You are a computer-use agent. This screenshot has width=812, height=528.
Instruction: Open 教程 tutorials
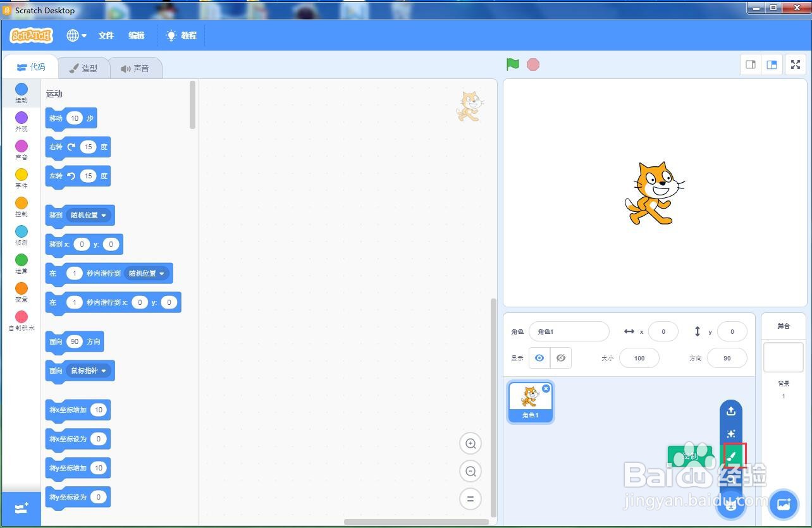(x=181, y=35)
